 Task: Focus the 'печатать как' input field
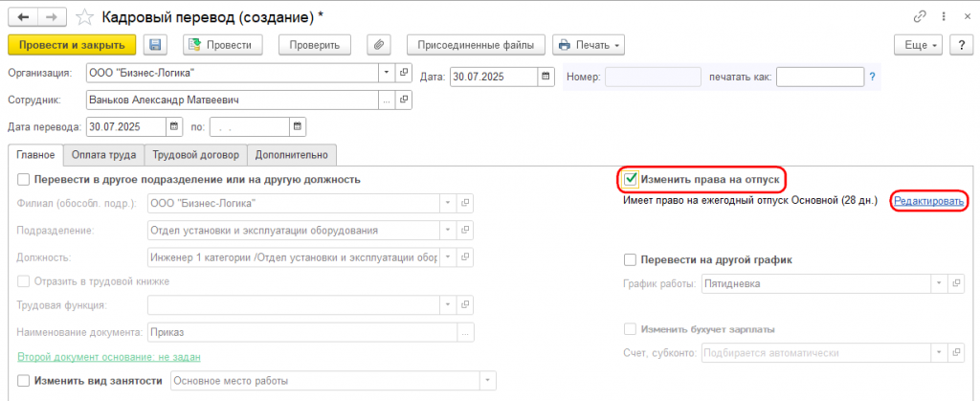tap(820, 77)
